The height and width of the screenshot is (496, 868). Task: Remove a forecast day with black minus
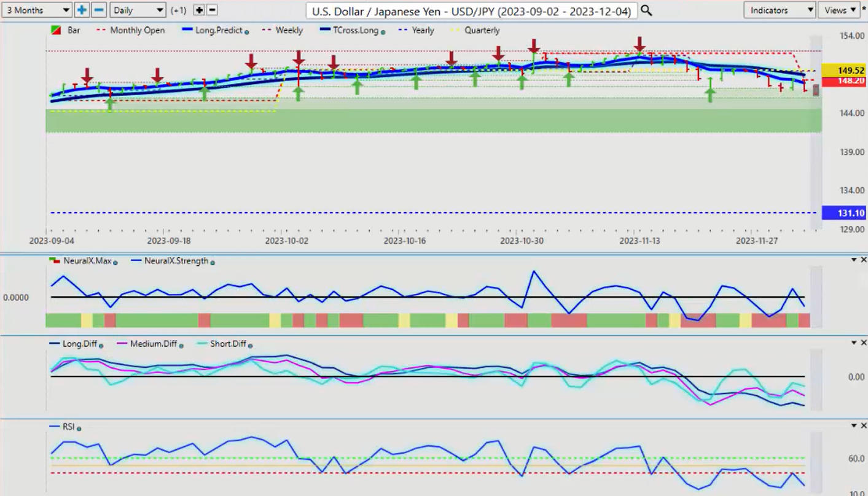[212, 10]
